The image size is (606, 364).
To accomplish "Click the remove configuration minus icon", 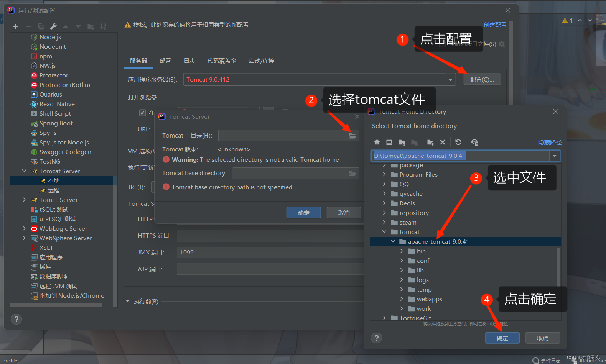I will coord(28,26).
